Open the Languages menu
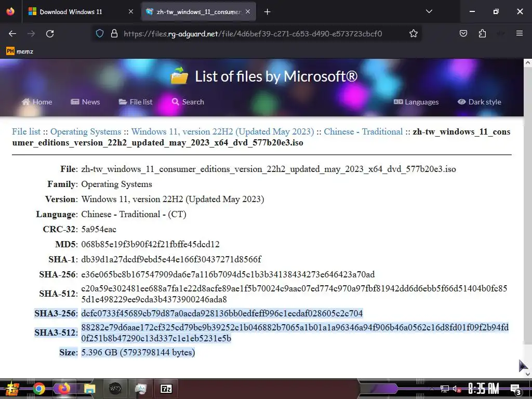 416,102
